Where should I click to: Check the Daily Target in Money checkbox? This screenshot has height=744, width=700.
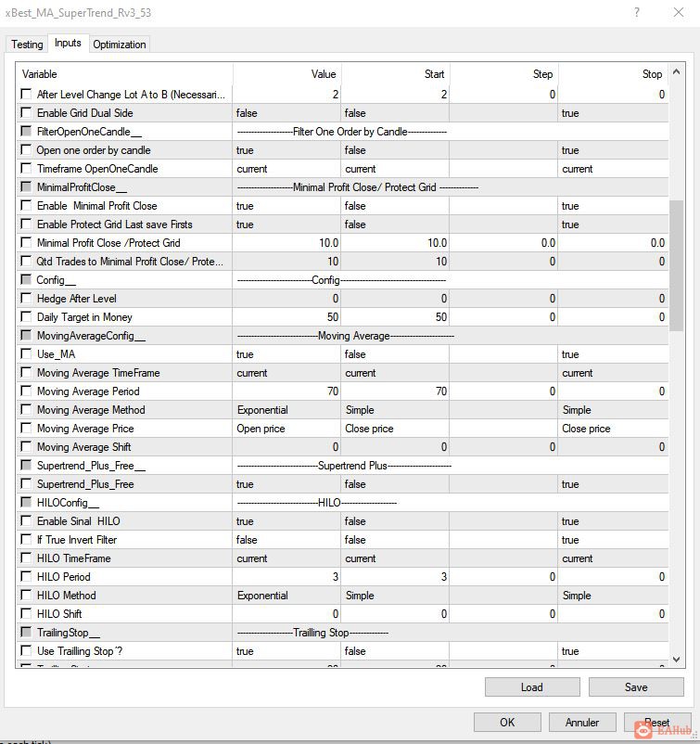click(x=26, y=316)
